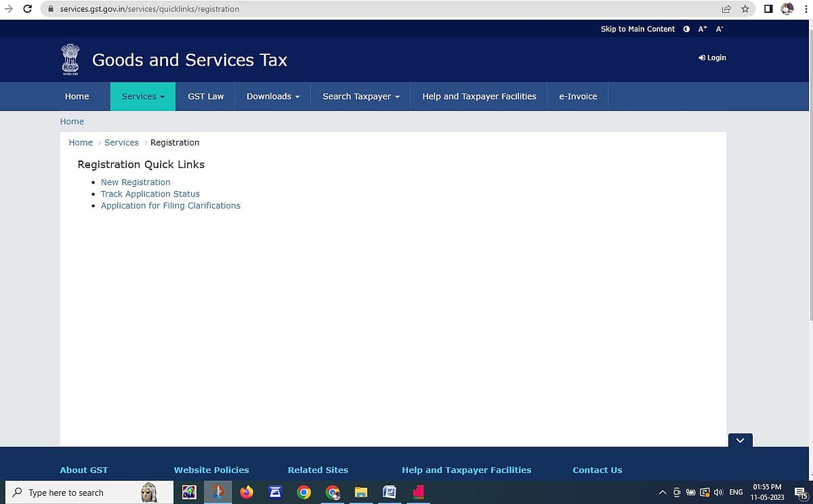
Task: Open Firefox from the taskbar
Action: (247, 492)
